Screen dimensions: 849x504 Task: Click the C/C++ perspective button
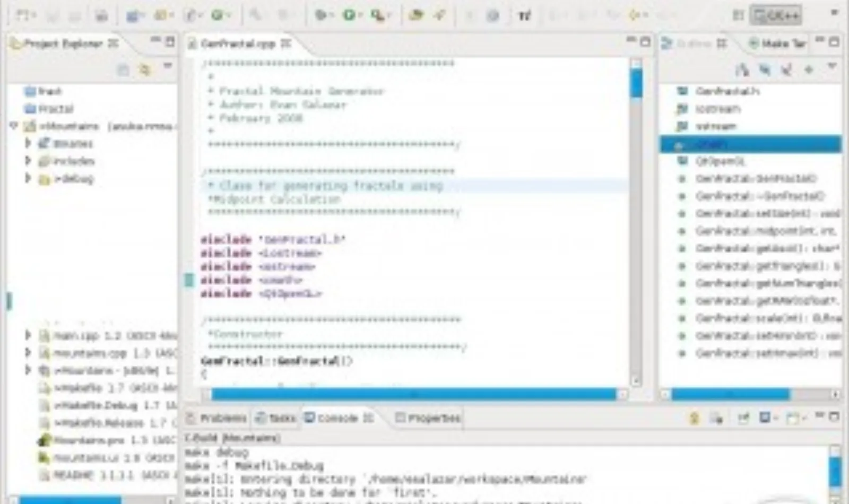click(x=776, y=15)
